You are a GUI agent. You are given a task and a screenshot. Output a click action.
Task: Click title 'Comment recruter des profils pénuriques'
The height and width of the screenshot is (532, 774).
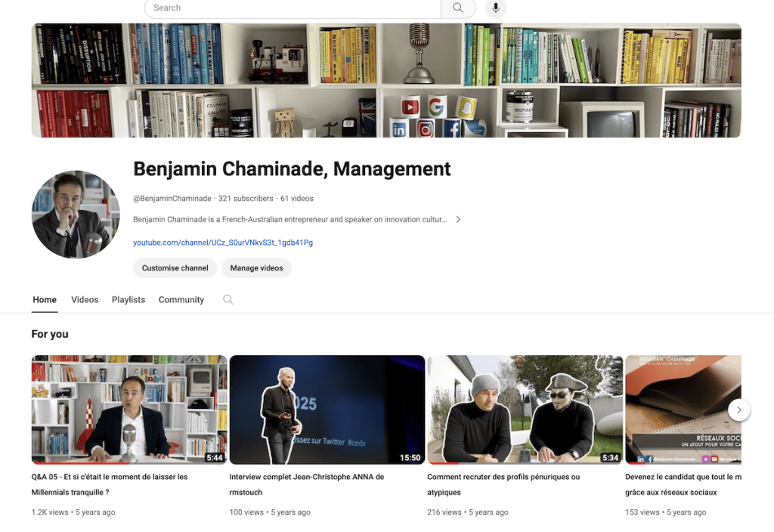(503, 484)
